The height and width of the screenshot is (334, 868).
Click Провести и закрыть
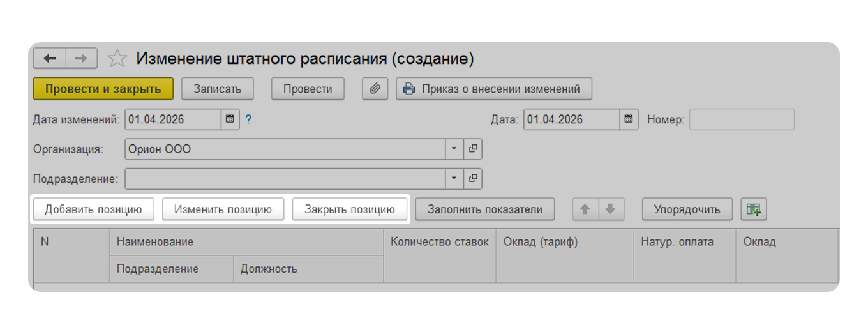click(103, 89)
